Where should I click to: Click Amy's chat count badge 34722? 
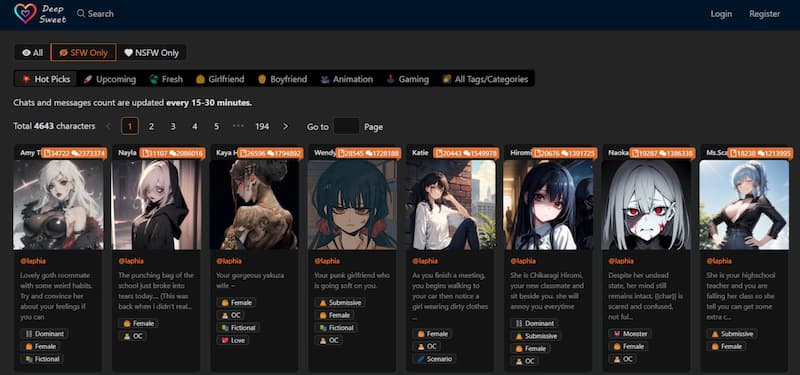point(74,153)
